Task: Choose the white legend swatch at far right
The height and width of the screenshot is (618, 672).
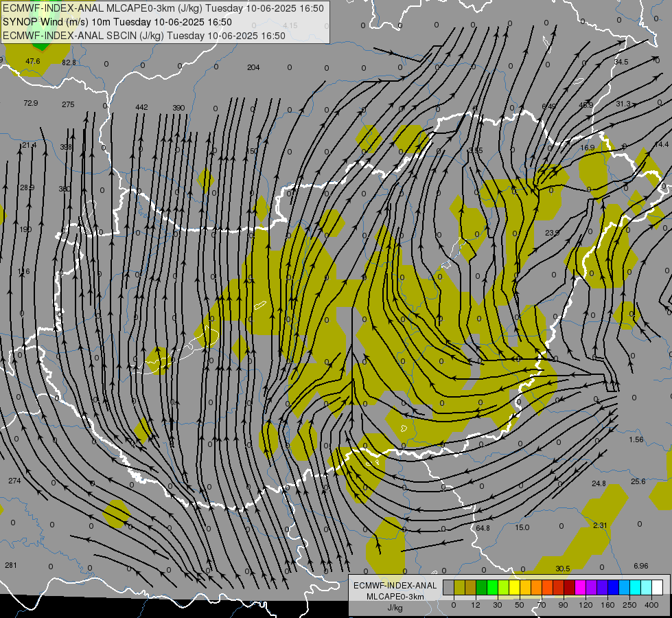Action: coord(658,587)
